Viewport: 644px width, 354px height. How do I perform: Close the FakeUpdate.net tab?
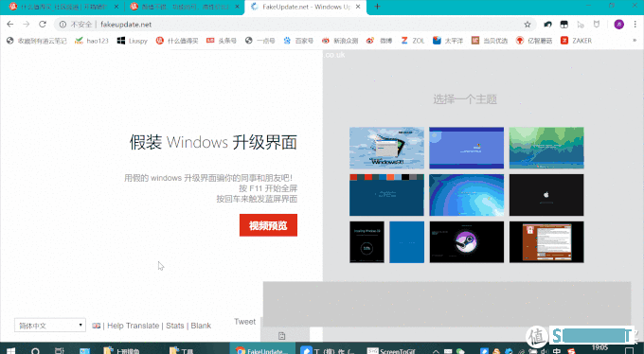tap(358, 7)
